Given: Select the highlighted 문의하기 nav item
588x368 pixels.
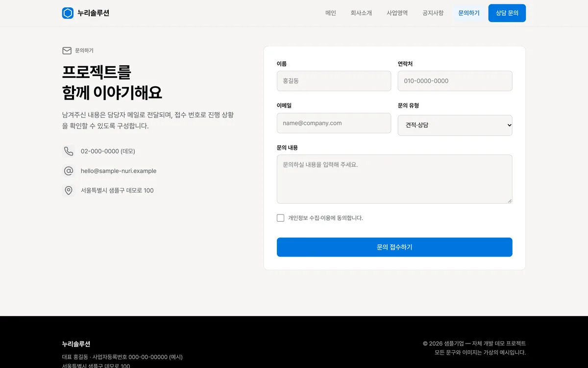Looking at the screenshot, I should tap(469, 13).
